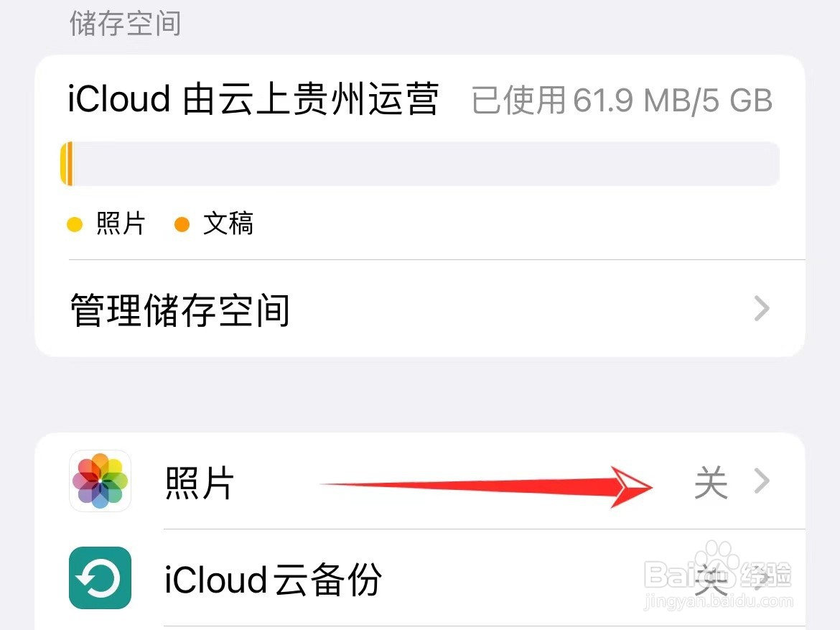Open 照片 row via its right chevron
The image size is (840, 630).
762,481
